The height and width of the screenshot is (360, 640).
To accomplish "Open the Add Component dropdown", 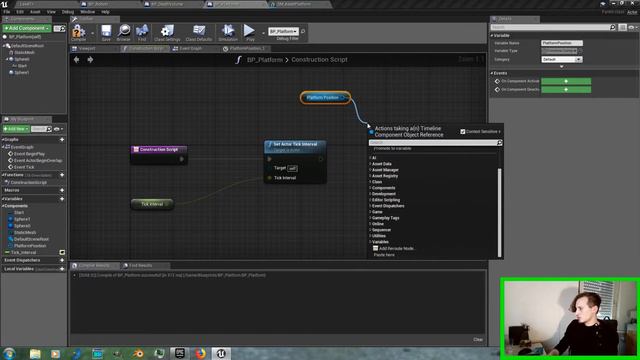I will [27, 28].
